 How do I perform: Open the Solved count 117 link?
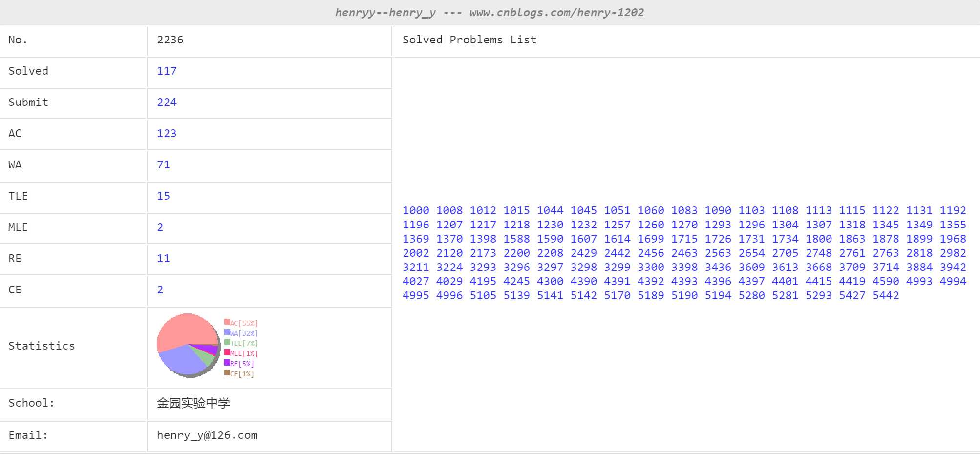(x=167, y=71)
